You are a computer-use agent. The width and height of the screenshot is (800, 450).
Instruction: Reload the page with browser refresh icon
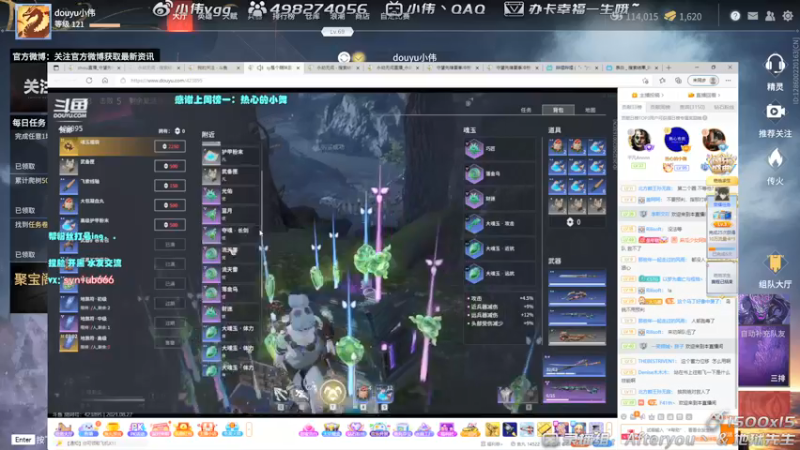pos(89,81)
